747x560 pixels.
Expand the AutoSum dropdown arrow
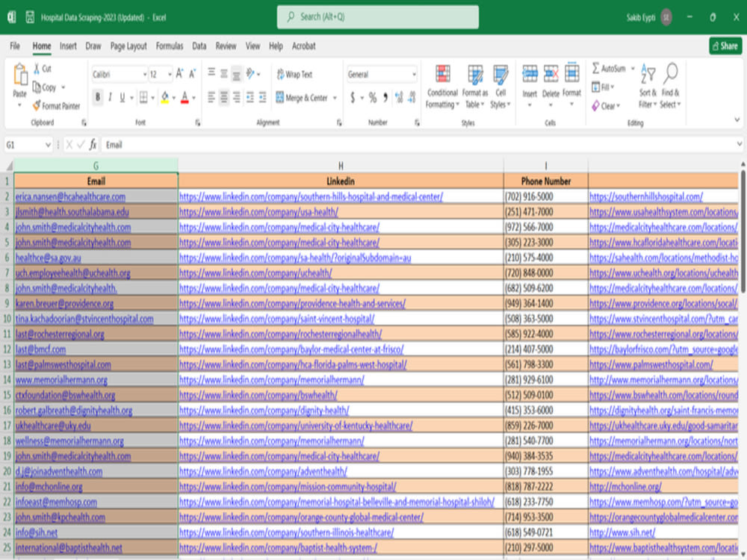tap(633, 69)
